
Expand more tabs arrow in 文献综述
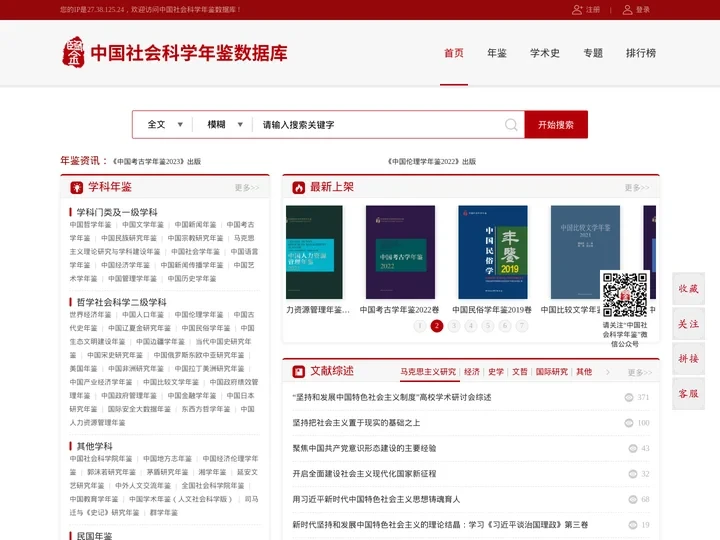(x=608, y=372)
